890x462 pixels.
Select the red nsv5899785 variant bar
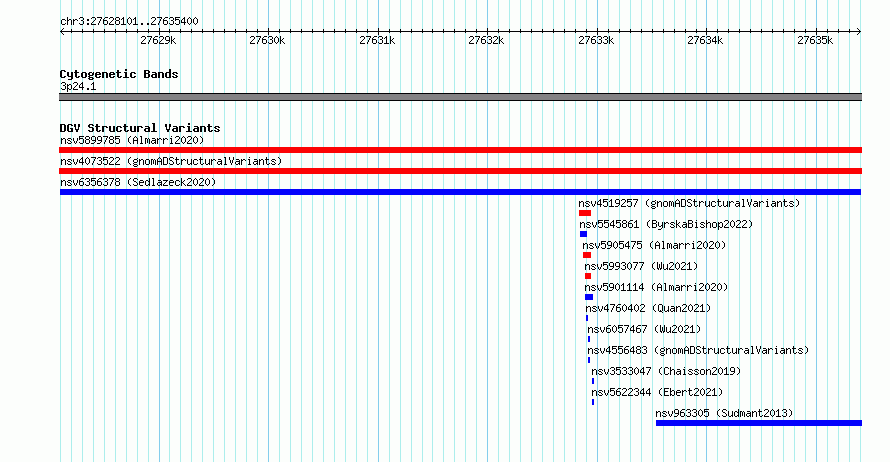(460, 150)
